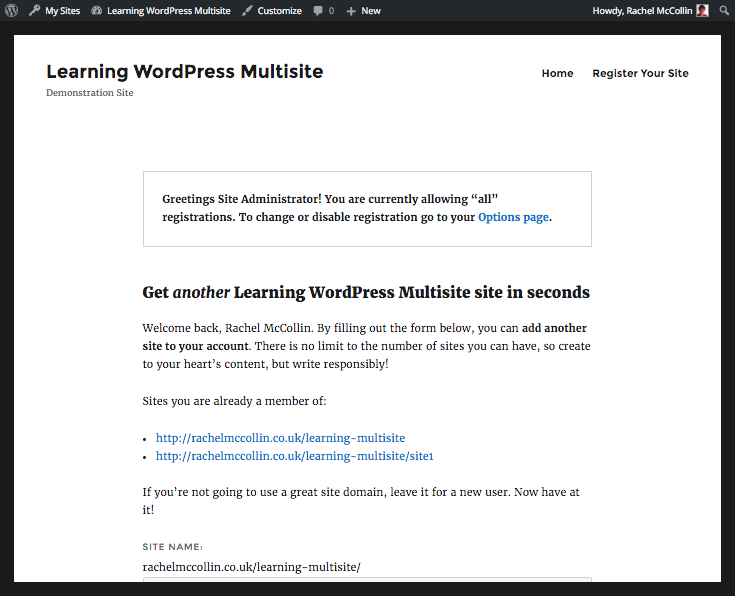
Task: Select the Customize label in the toolbar
Action: coord(279,11)
